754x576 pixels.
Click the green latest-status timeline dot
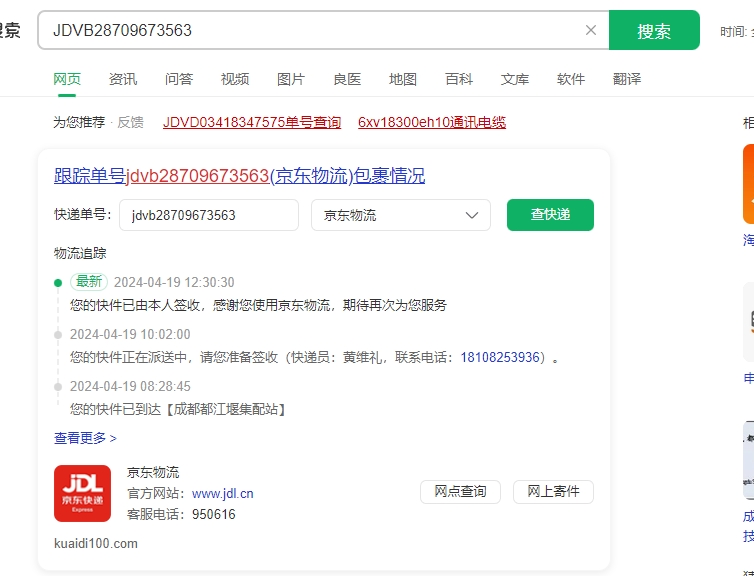pyautogui.click(x=58, y=283)
